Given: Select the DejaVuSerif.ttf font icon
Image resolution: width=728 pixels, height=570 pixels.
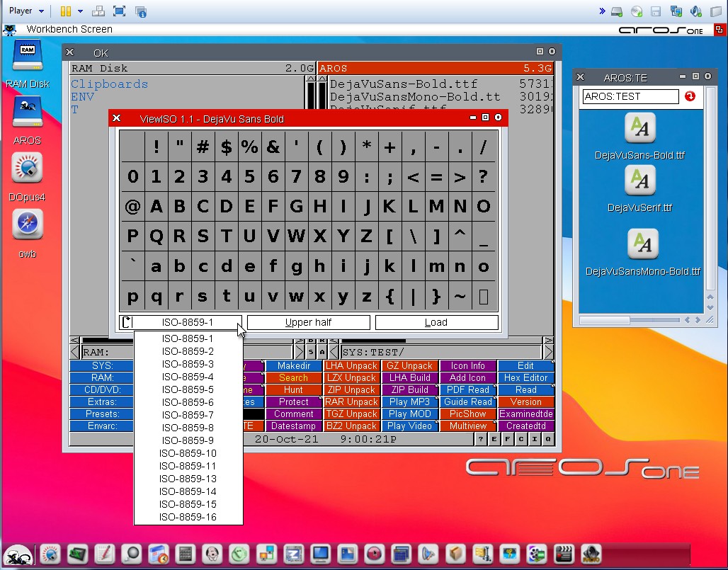Looking at the screenshot, I should click(x=640, y=181).
